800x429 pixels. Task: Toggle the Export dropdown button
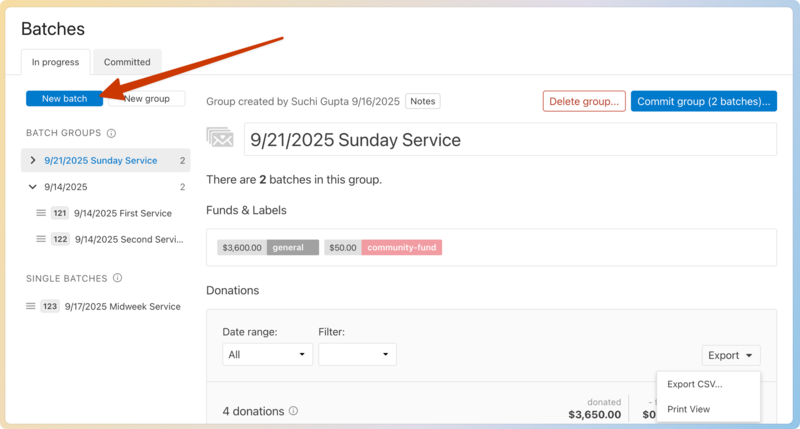[x=731, y=355]
